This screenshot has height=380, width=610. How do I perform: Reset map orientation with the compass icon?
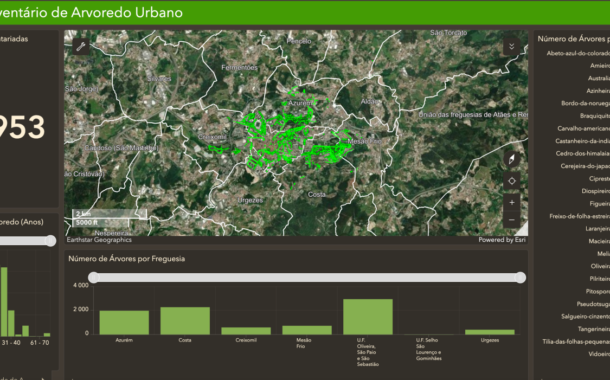[512, 159]
